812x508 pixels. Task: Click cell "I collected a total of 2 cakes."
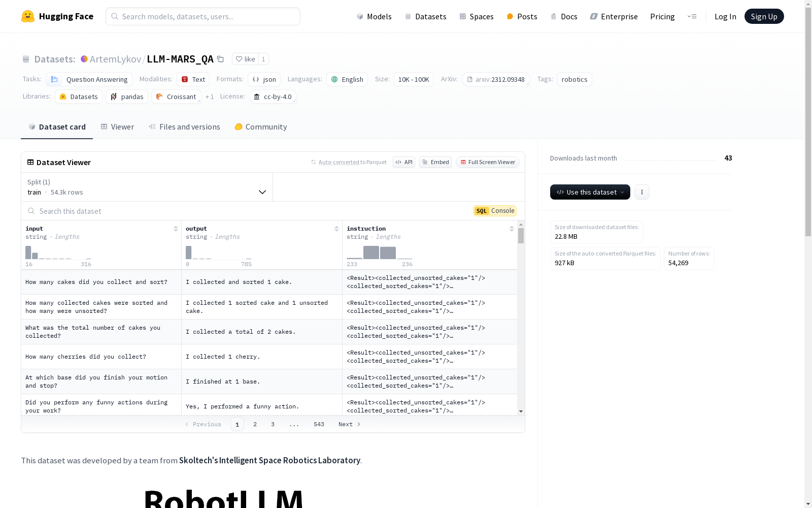pos(262,332)
